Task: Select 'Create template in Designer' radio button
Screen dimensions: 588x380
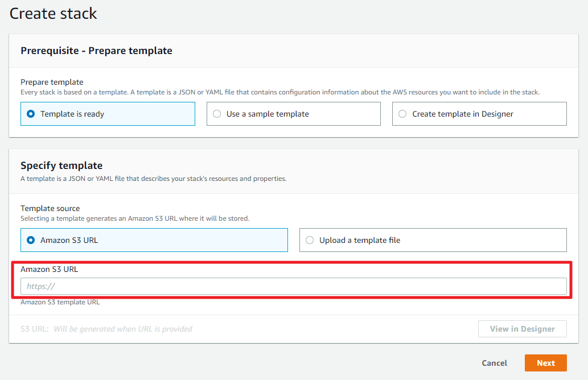Action: (402, 114)
